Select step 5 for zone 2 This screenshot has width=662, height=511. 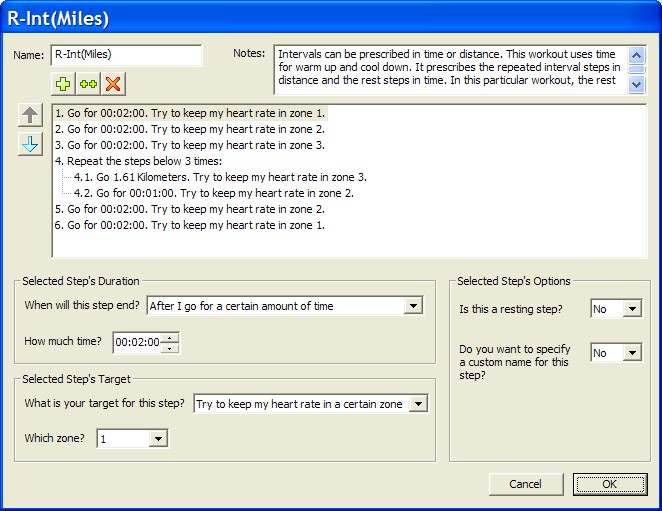pos(190,209)
